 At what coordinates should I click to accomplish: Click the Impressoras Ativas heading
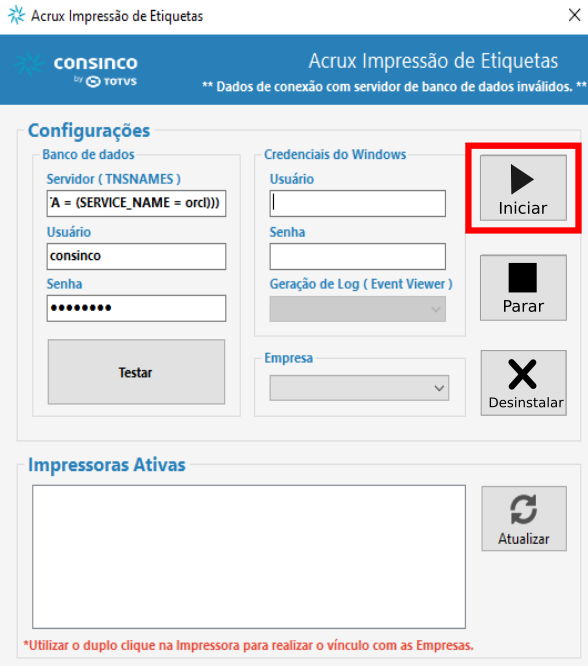pyautogui.click(x=107, y=465)
